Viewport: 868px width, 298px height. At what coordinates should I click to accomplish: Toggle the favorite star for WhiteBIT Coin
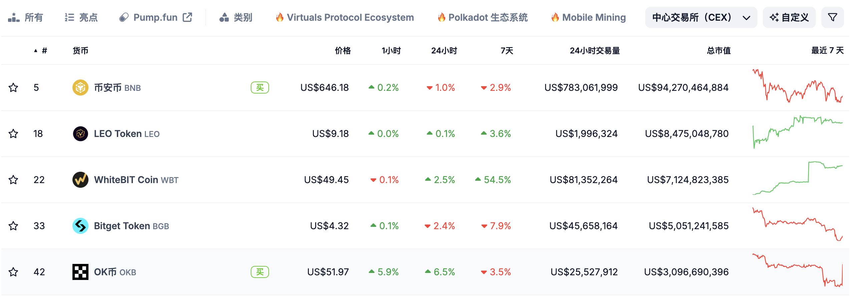click(x=13, y=180)
